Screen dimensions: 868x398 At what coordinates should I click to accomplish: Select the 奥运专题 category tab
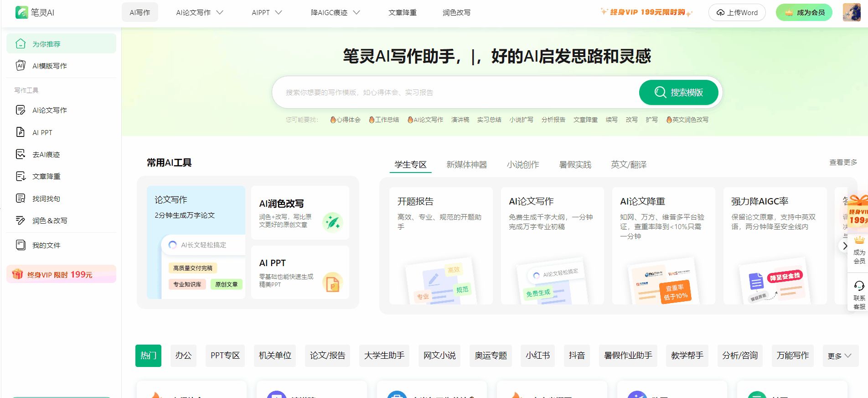coord(491,356)
